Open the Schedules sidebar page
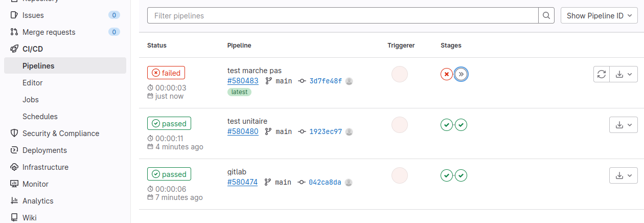The height and width of the screenshot is (223, 644). pos(40,117)
